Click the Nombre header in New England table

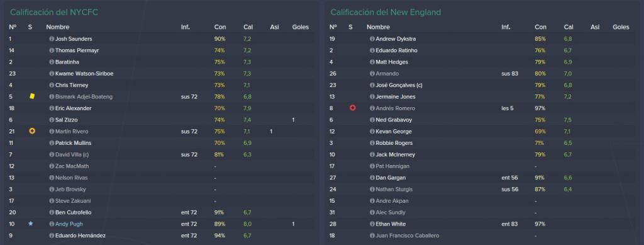pos(378,27)
